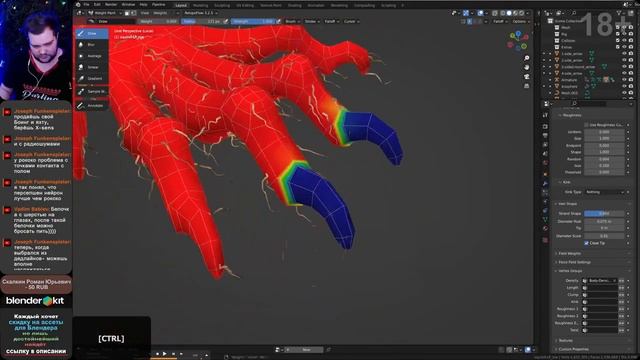Open the View Layer properties tab icon
640x360 pixels.
coord(545,144)
